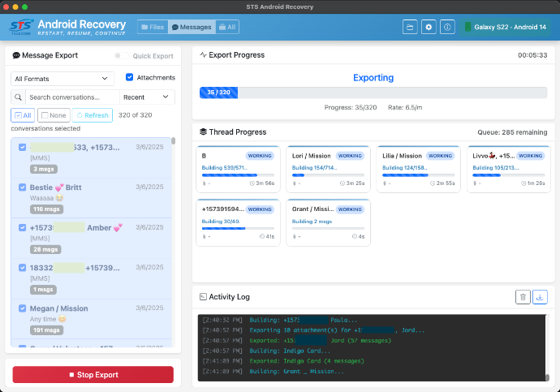
Task: Download the Activity Log
Action: pos(541,297)
